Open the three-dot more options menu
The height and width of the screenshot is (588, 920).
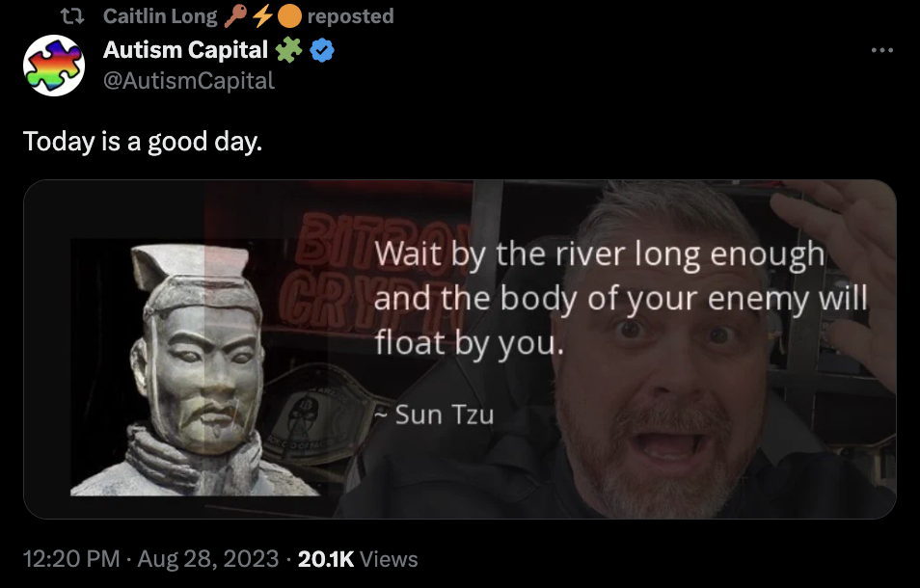881,50
